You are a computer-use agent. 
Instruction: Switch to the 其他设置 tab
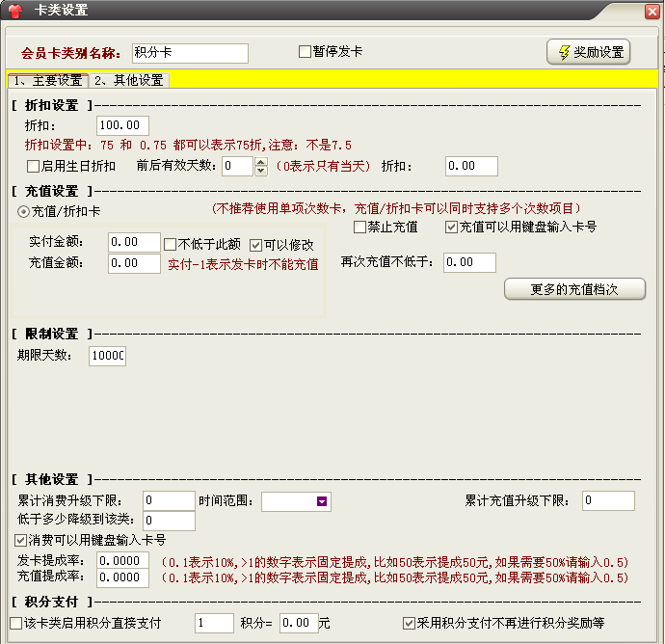[129, 81]
